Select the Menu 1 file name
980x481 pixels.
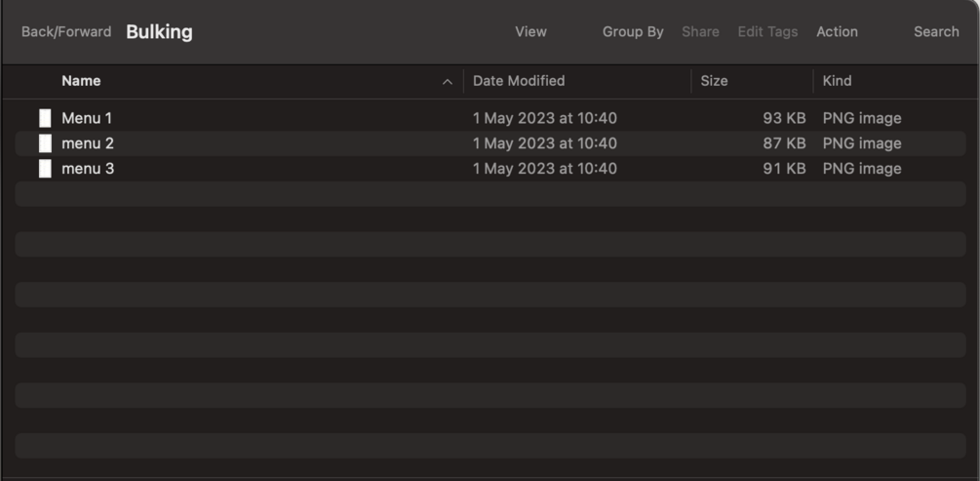click(x=87, y=118)
